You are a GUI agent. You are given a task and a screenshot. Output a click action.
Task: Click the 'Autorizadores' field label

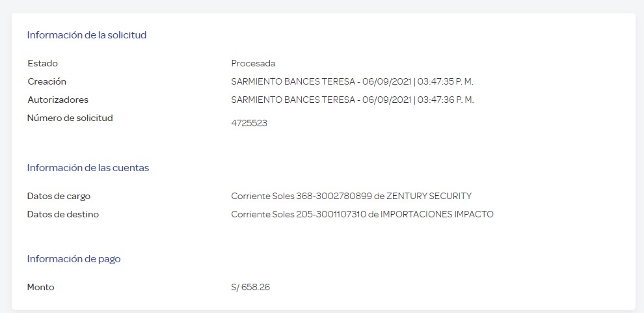coord(58,100)
